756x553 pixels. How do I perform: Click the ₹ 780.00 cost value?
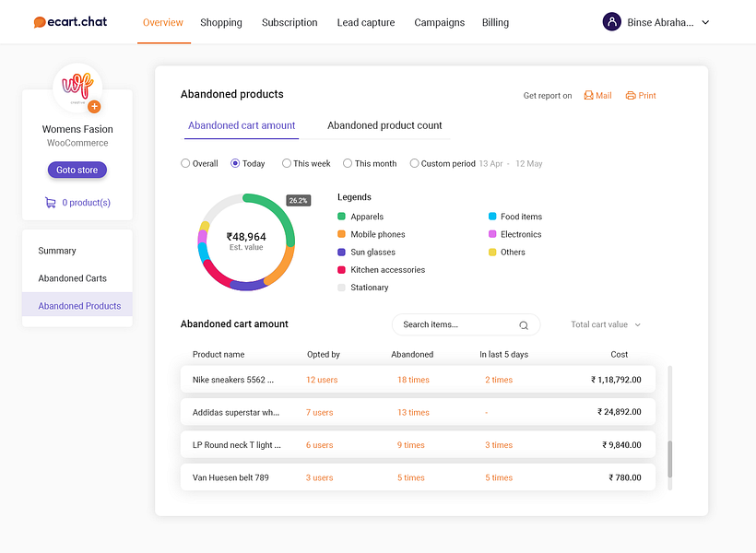625,477
